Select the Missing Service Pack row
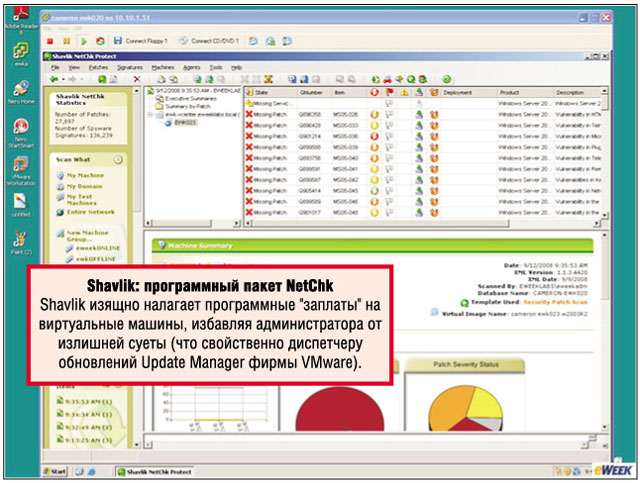Viewport: 640px width, 483px height. (423, 104)
